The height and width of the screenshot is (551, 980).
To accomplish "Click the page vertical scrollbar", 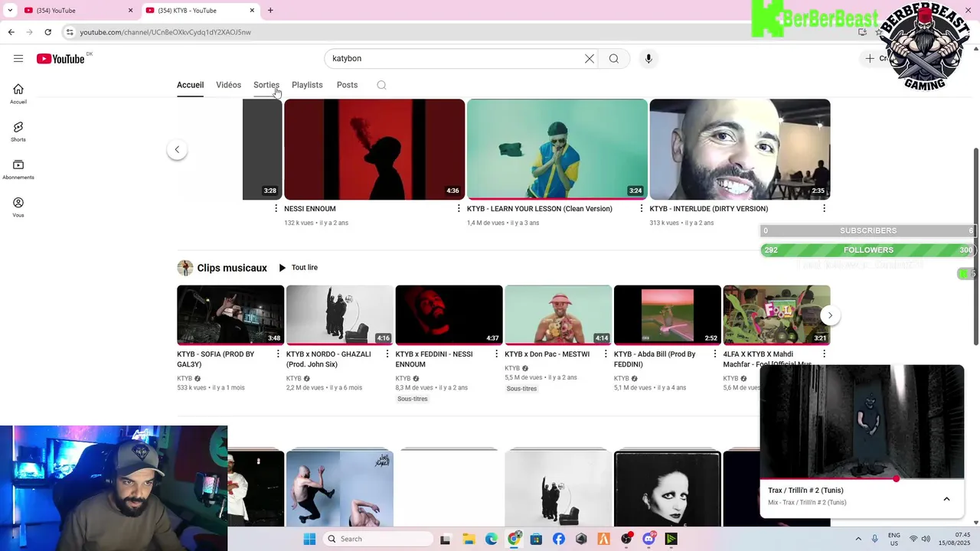I will click(975, 245).
